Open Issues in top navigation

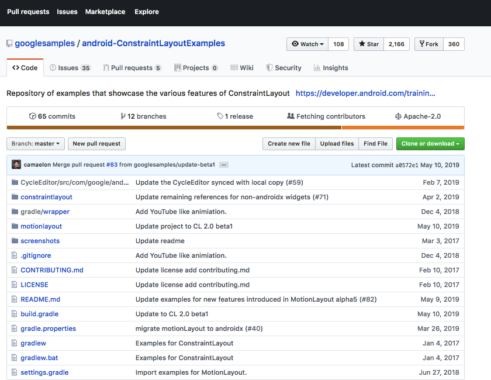67,12
